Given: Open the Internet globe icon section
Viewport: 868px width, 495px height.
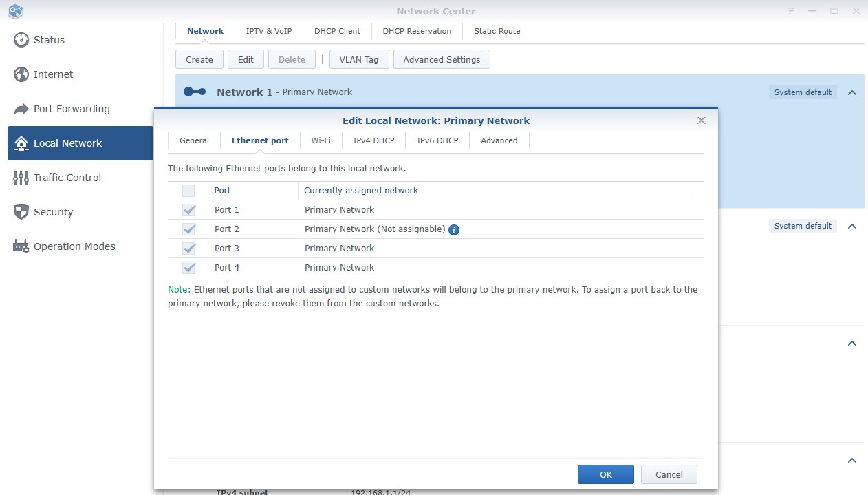Looking at the screenshot, I should (21, 74).
